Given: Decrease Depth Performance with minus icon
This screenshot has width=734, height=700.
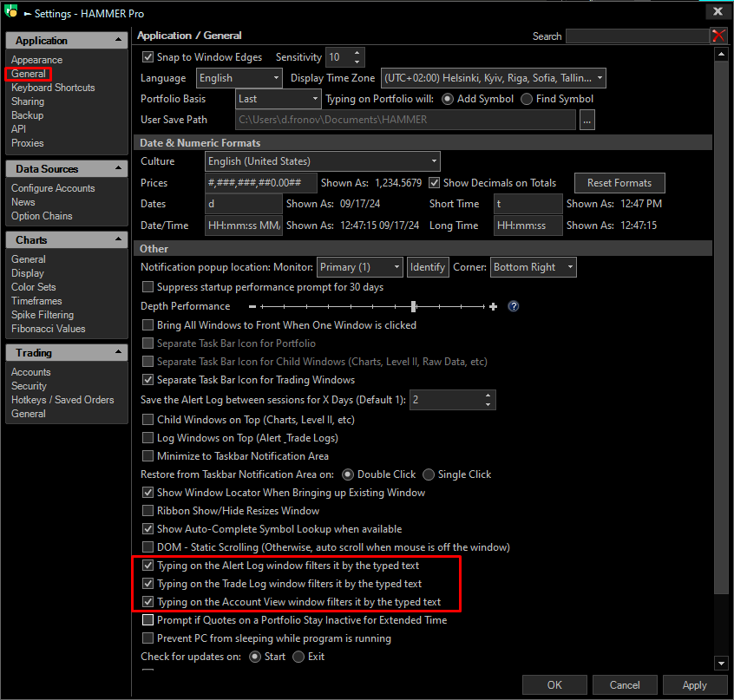Looking at the screenshot, I should pos(252,307).
